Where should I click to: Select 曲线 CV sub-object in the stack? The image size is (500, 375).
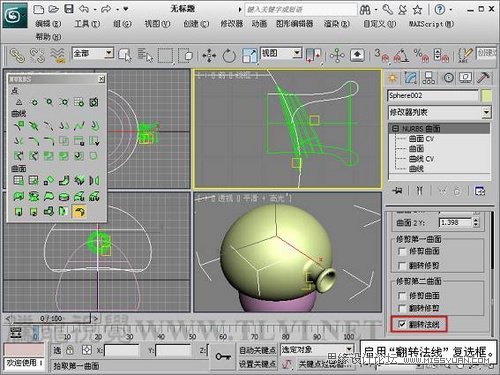421,159
